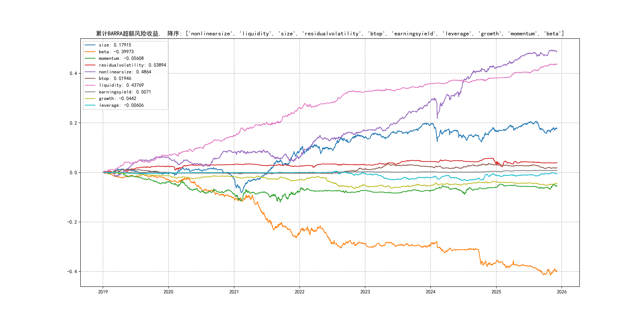Click the 0.4 y-axis tick label
The width and height of the screenshot is (644, 322).
tap(73, 73)
